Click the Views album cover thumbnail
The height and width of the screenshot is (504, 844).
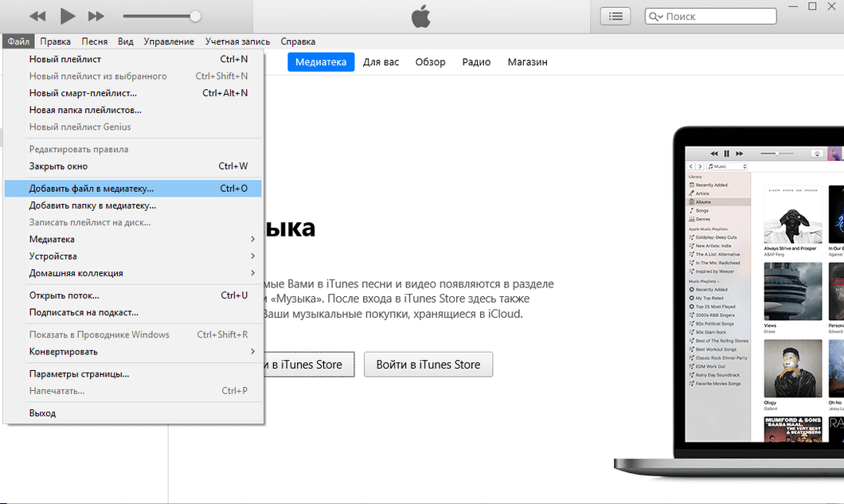pos(793,291)
